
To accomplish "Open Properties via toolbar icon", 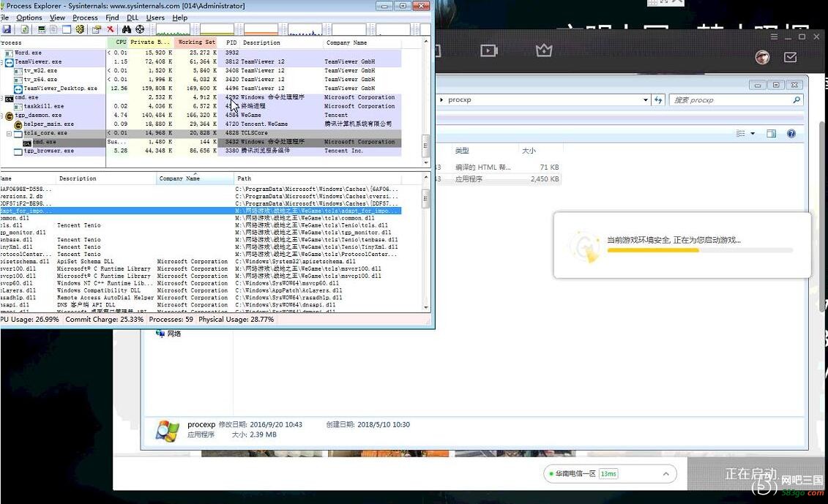I will [97, 29].
